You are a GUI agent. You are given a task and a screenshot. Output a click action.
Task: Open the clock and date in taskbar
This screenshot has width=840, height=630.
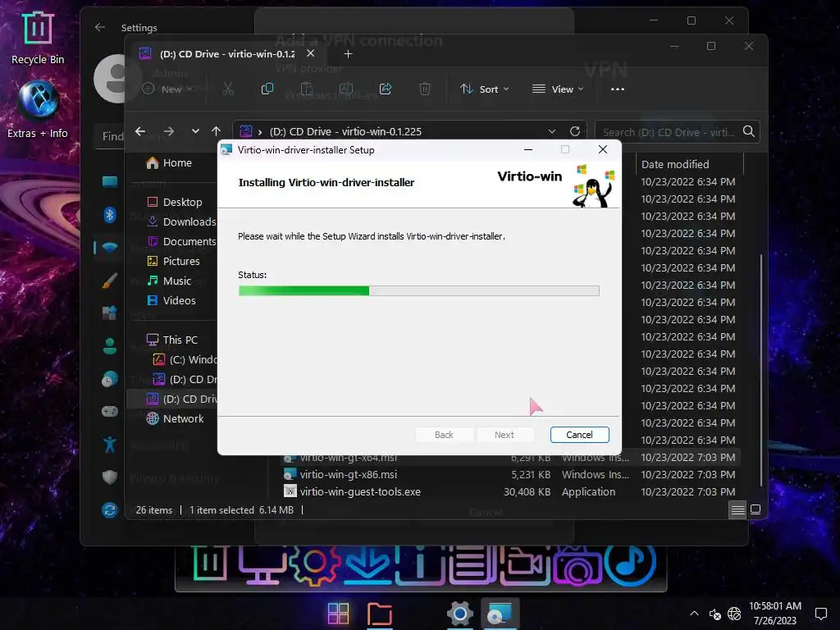774,614
